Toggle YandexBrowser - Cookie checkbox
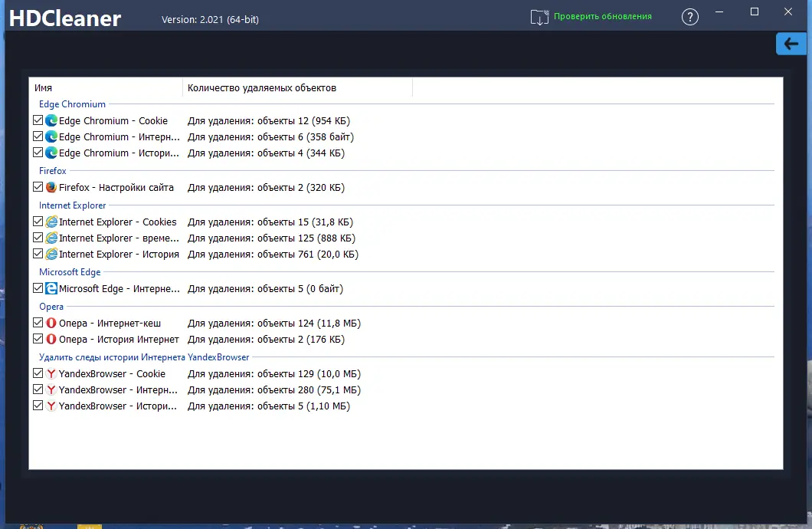The width and height of the screenshot is (812, 529). coord(38,373)
